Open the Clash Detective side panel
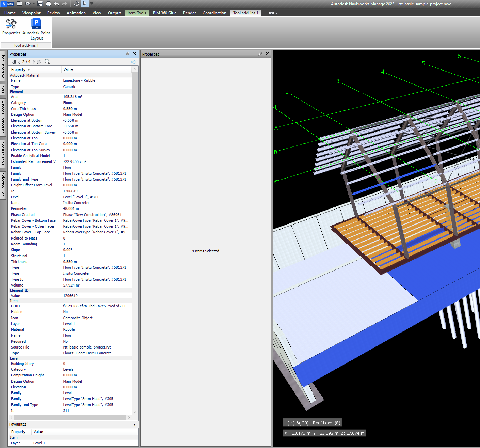 pyautogui.click(x=3, y=65)
